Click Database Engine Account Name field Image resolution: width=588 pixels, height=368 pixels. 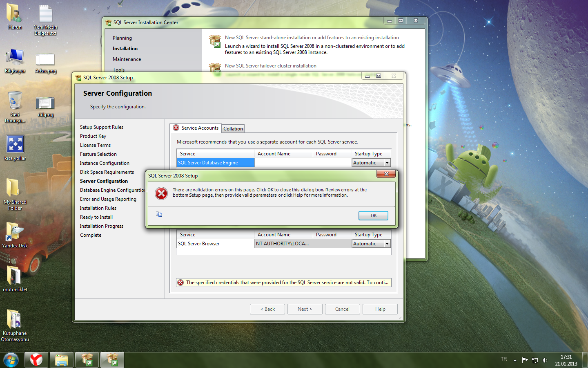(284, 163)
